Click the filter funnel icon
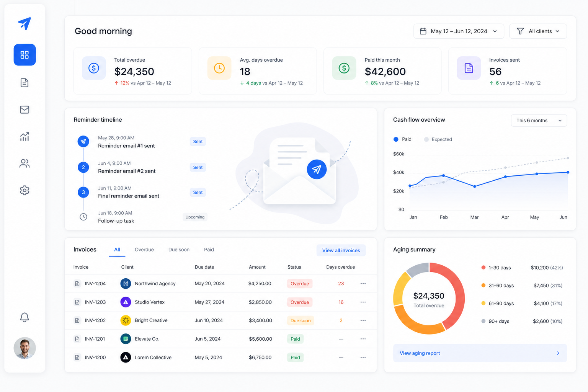Screen dimensions: 588x392 click(520, 31)
